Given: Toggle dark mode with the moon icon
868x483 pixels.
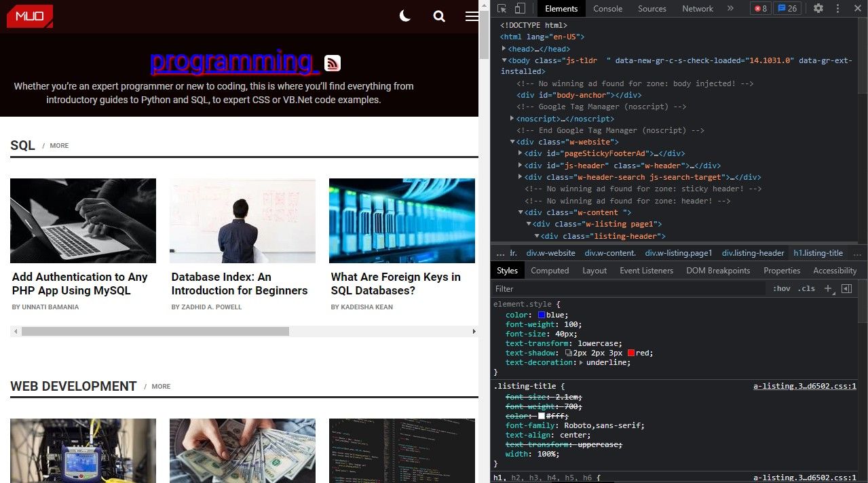Looking at the screenshot, I should pyautogui.click(x=404, y=16).
